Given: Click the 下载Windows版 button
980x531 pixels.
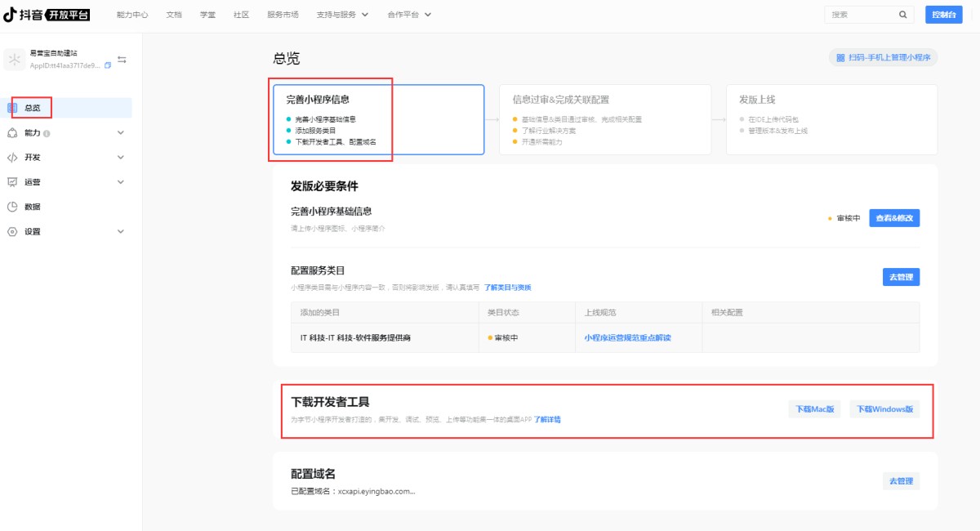Looking at the screenshot, I should pos(884,409).
